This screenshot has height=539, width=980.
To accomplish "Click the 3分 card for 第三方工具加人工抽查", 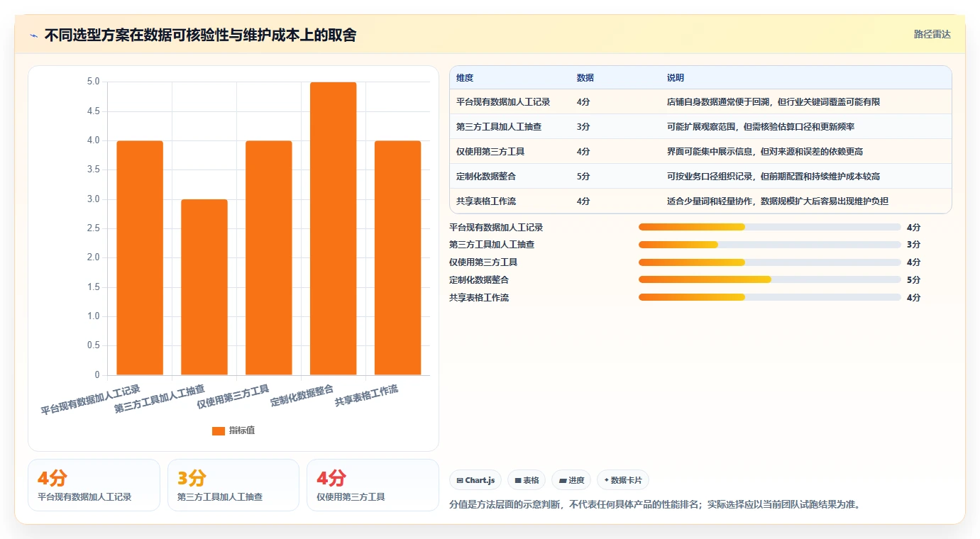I will click(233, 485).
